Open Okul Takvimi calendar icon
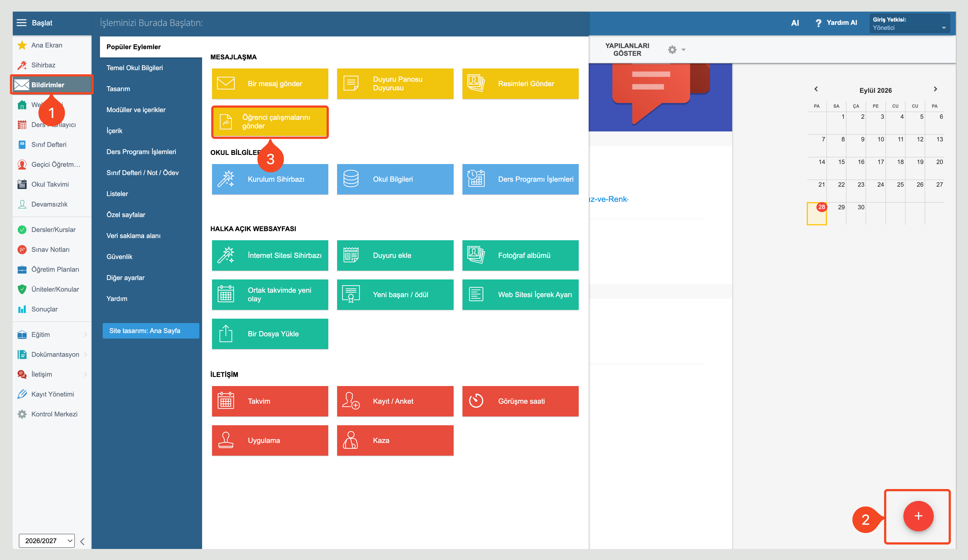Viewport: 968px width, 560px height. 22,184
